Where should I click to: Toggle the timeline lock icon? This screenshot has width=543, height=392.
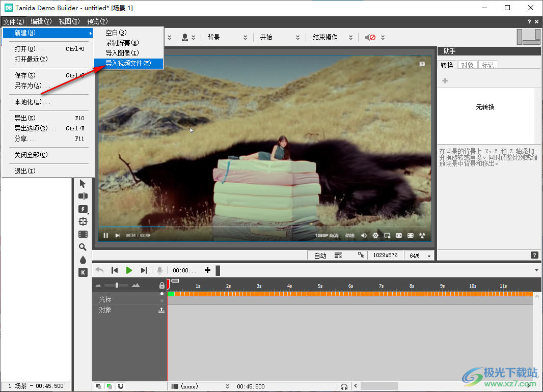[161, 286]
